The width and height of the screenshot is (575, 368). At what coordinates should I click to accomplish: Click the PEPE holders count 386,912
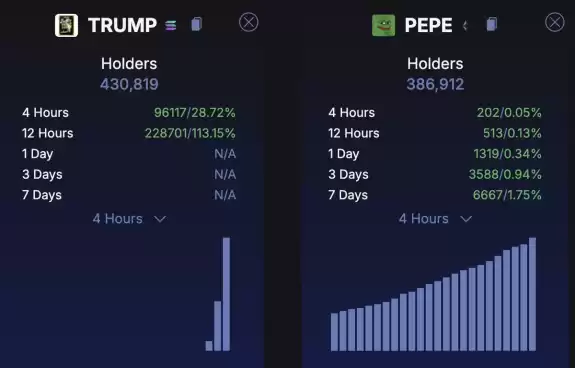point(435,84)
